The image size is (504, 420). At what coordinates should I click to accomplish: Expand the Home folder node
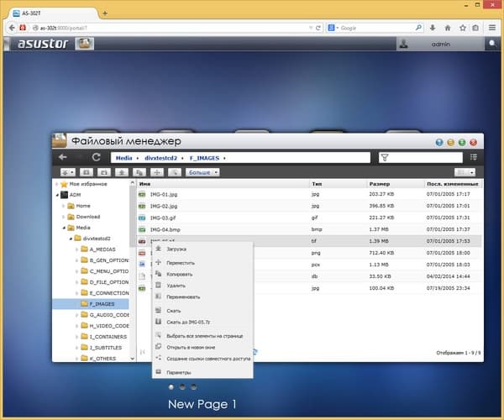click(63, 206)
